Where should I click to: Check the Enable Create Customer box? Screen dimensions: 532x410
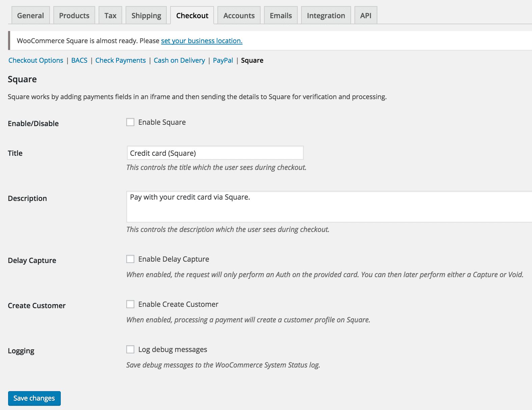[130, 304]
